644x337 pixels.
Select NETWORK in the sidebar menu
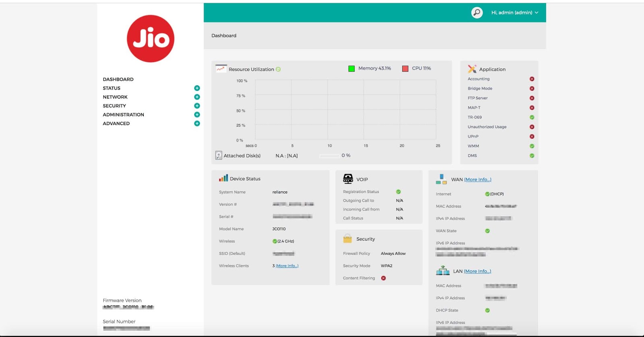(x=115, y=97)
